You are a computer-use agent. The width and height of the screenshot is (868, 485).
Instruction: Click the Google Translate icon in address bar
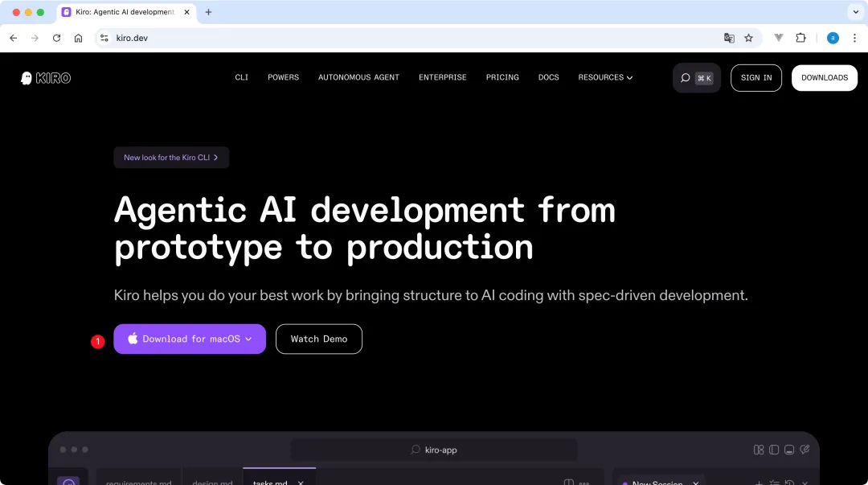point(729,38)
